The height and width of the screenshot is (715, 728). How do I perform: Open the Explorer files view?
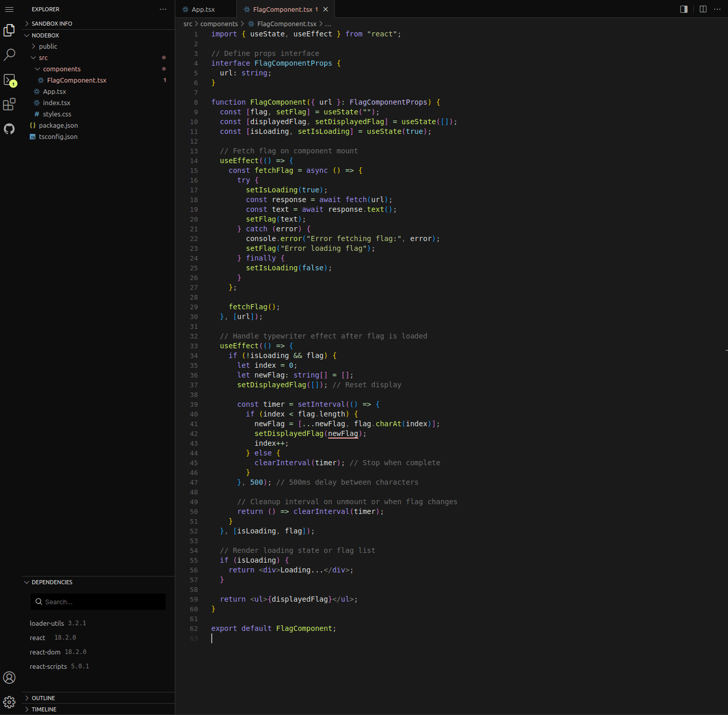9,31
